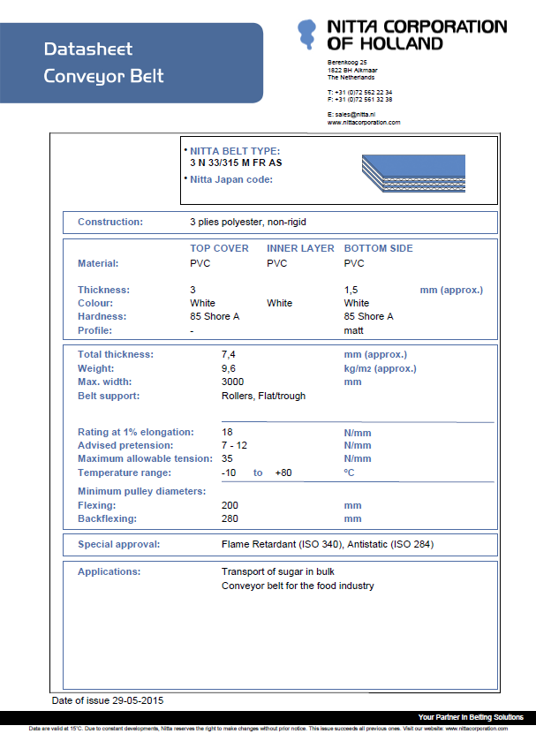Image resolution: width=536 pixels, height=756 pixels.
Task: Open www.nittacorporation.com in the header
Action: point(364,123)
